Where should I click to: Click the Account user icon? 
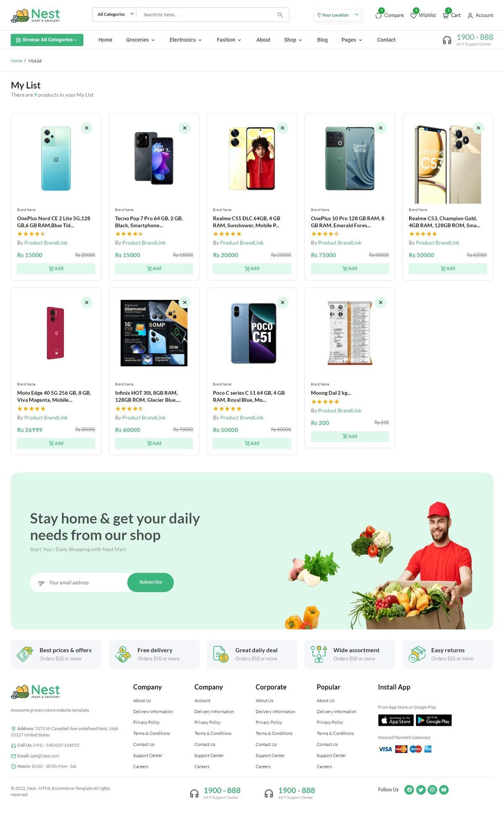[x=470, y=16]
